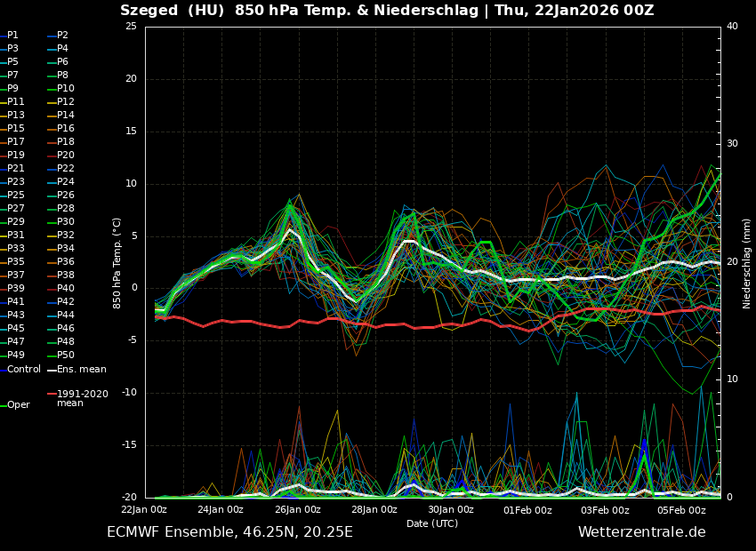
Task: Click the chart title mentioning Szeged (HU)
Action: click(x=387, y=11)
